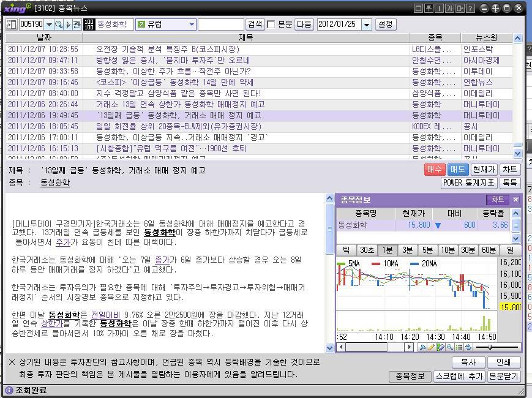Click the 차트 button beside 현재가
Image resolution: width=532 pixels, height=398 pixels.
coord(509,169)
